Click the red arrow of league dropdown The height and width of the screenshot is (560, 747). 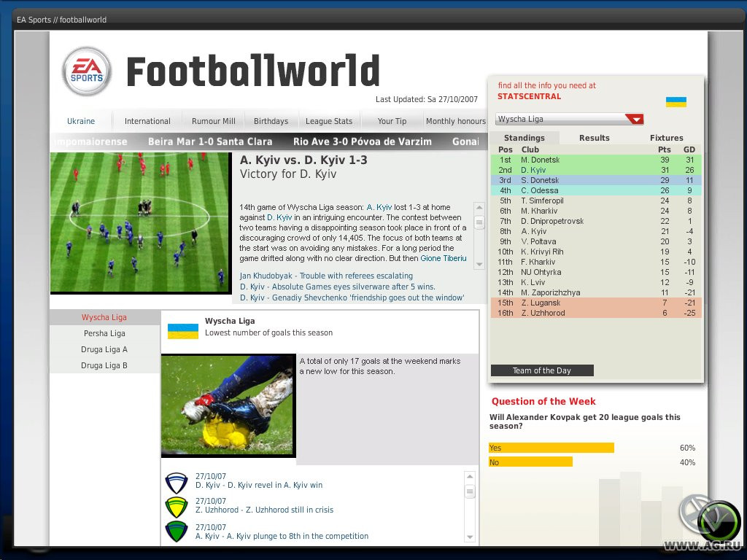click(x=635, y=119)
